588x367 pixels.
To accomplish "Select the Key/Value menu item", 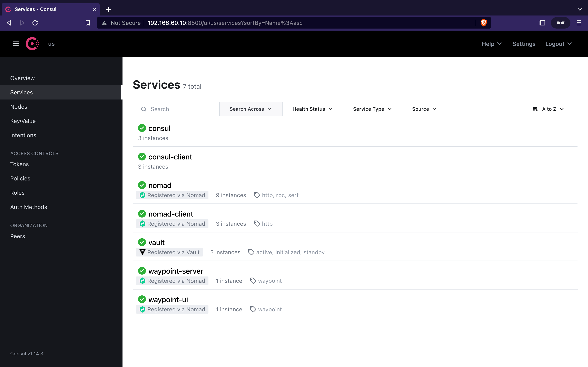I will [x=22, y=120].
